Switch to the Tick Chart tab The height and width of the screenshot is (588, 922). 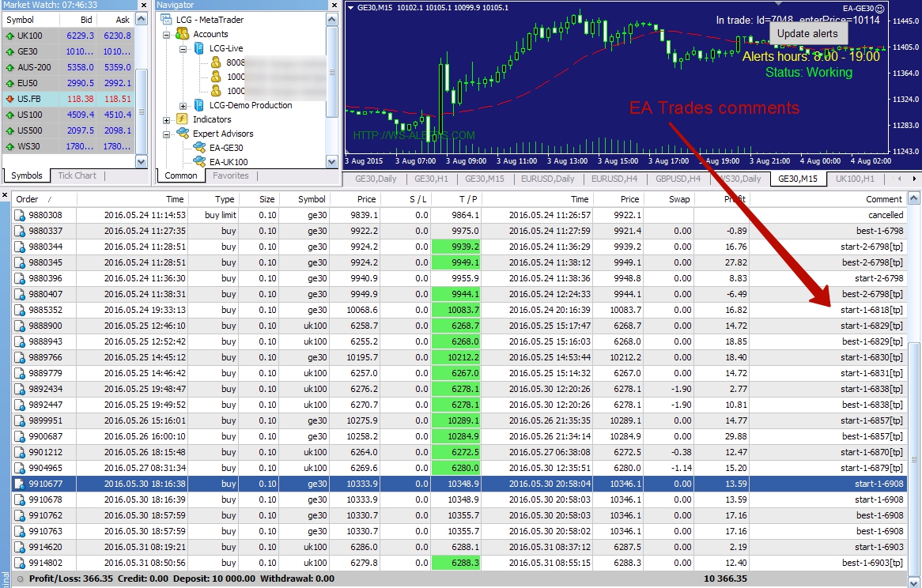click(x=77, y=175)
